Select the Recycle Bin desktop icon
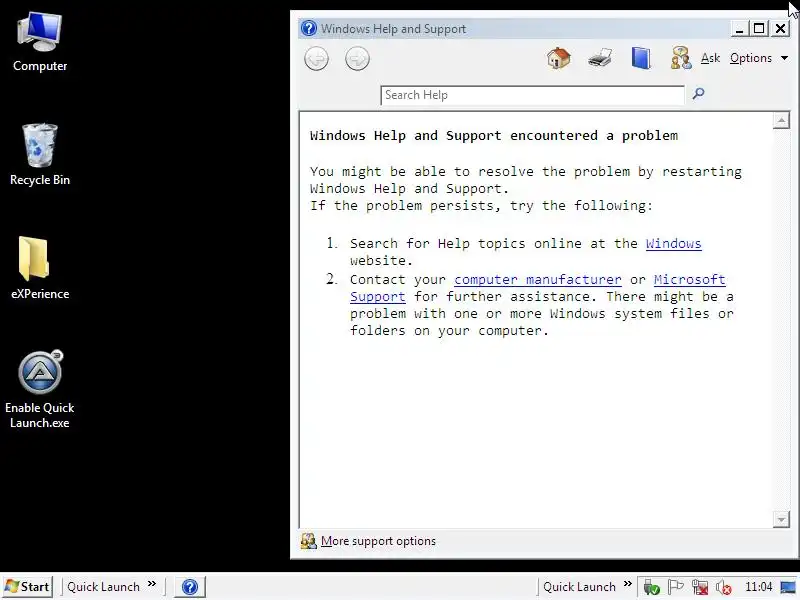Viewport: 800px width, 600px height. (x=40, y=155)
